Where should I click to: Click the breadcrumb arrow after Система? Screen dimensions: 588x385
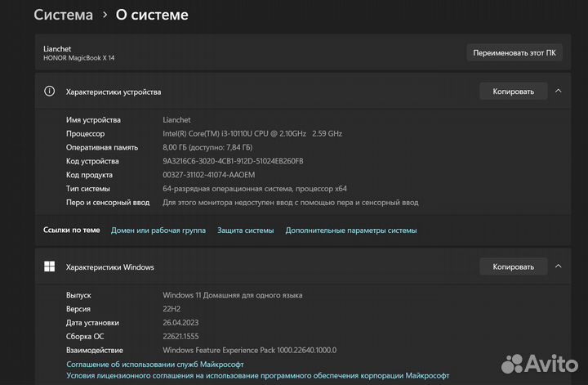[x=105, y=15]
